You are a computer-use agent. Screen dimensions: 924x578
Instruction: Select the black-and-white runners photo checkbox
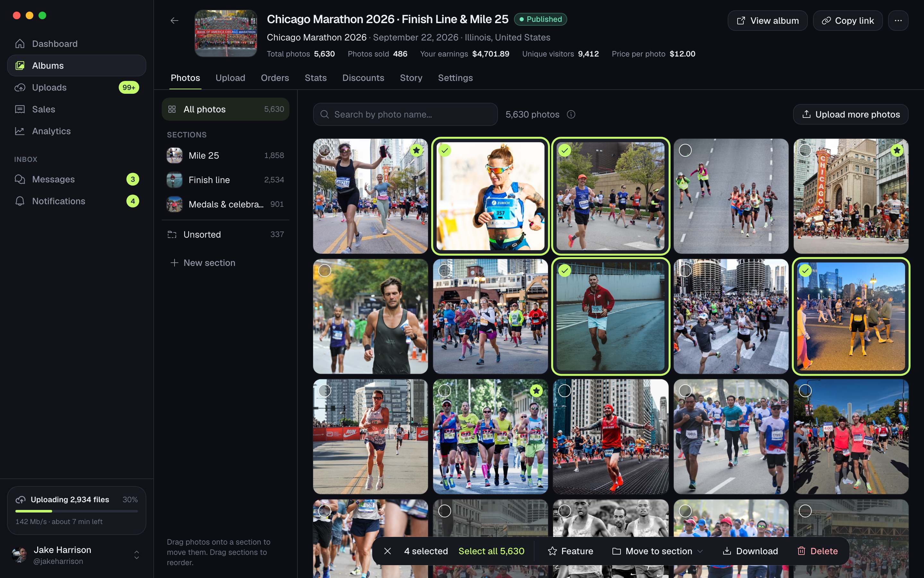tap(565, 511)
